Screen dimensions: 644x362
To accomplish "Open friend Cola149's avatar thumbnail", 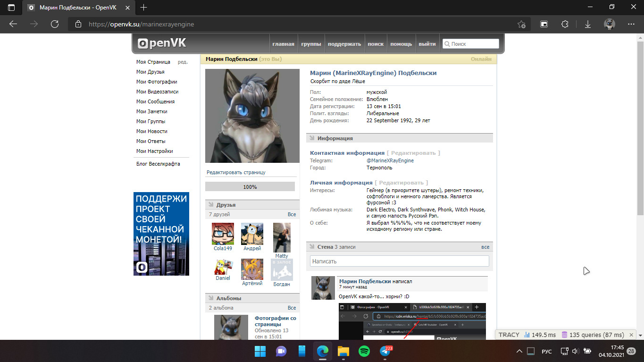I will 223,234.
